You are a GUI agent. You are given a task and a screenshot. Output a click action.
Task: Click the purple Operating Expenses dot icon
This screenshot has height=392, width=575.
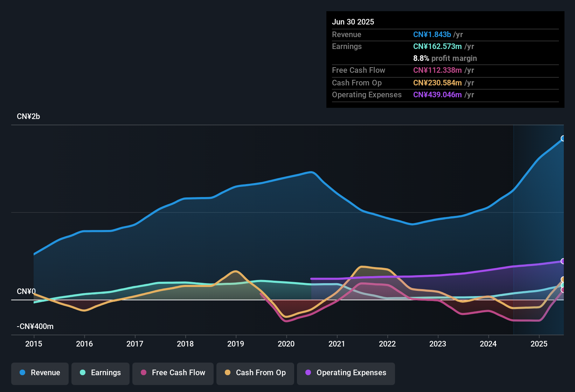pyautogui.click(x=307, y=373)
